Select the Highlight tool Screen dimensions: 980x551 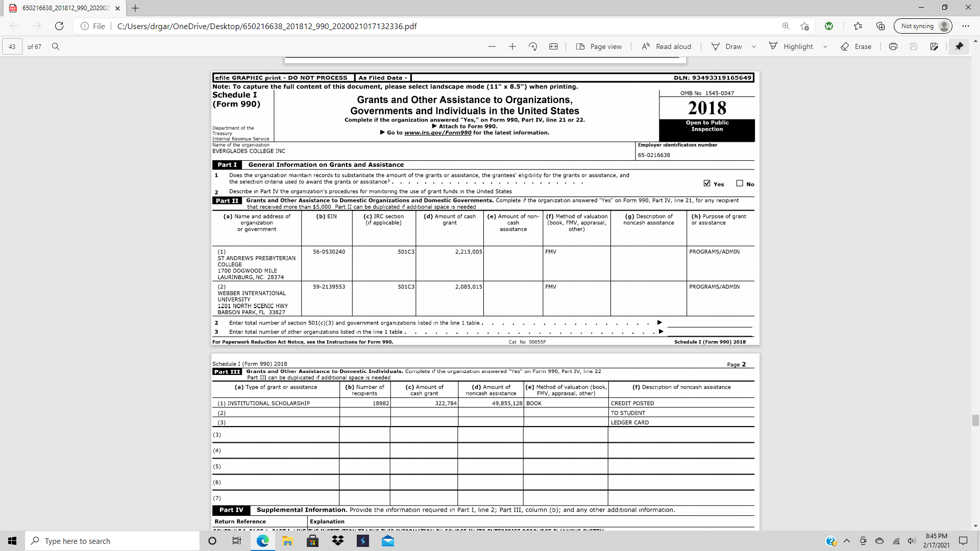791,46
